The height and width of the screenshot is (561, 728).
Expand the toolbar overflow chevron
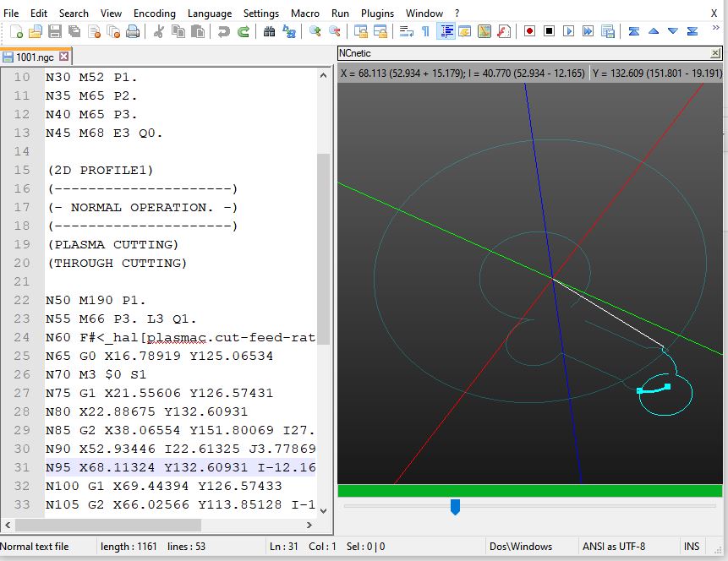pyautogui.click(x=716, y=29)
